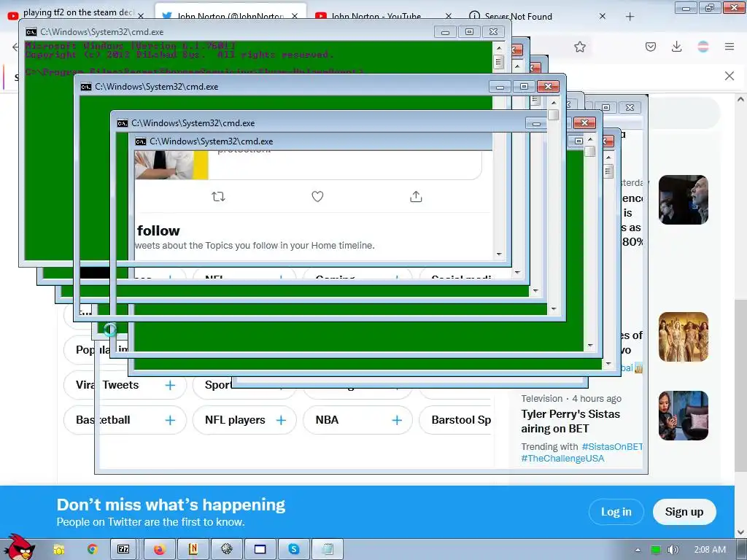Image resolution: width=747 pixels, height=560 pixels.
Task: Switch to the 'playing tf2 on the steam deck' tab
Action: click(76, 15)
